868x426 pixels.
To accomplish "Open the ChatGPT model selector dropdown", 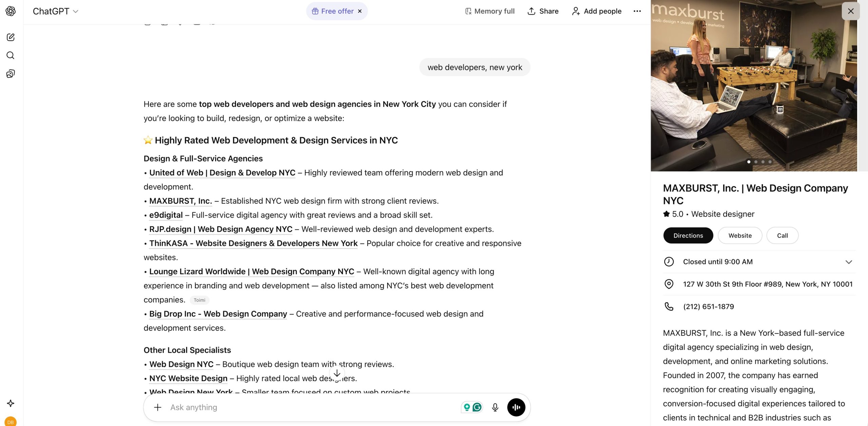I will [x=55, y=11].
